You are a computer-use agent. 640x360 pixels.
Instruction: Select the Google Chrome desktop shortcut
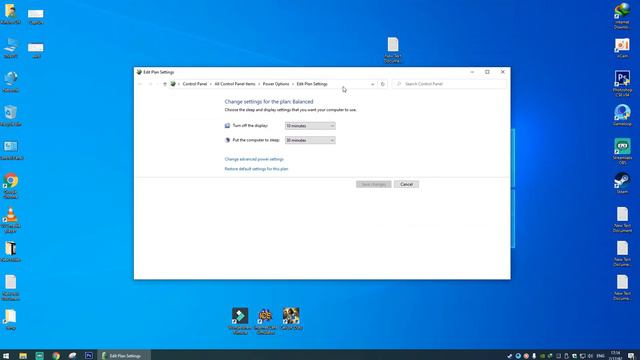tap(11, 186)
